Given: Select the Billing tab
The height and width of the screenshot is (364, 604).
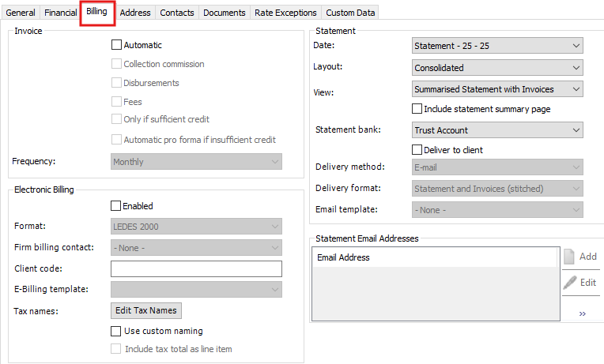Looking at the screenshot, I should 96,12.
